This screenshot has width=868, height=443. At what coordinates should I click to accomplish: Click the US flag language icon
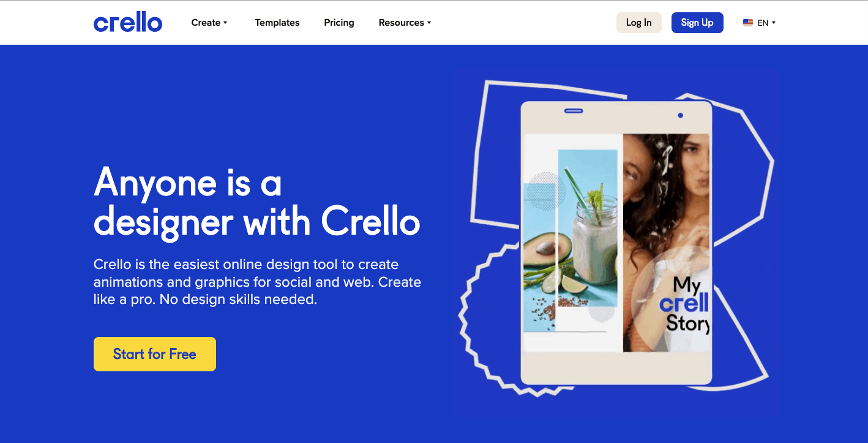click(x=748, y=23)
